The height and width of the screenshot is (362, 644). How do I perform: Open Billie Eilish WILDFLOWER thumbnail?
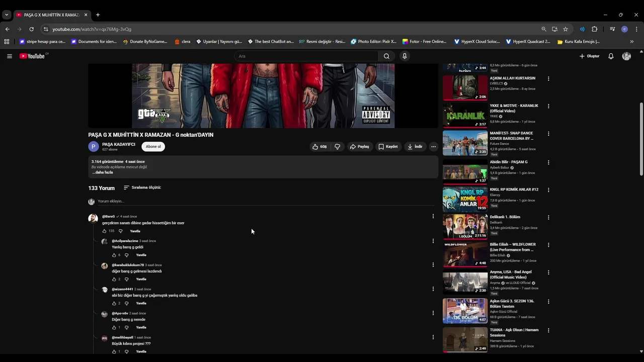coord(465,254)
